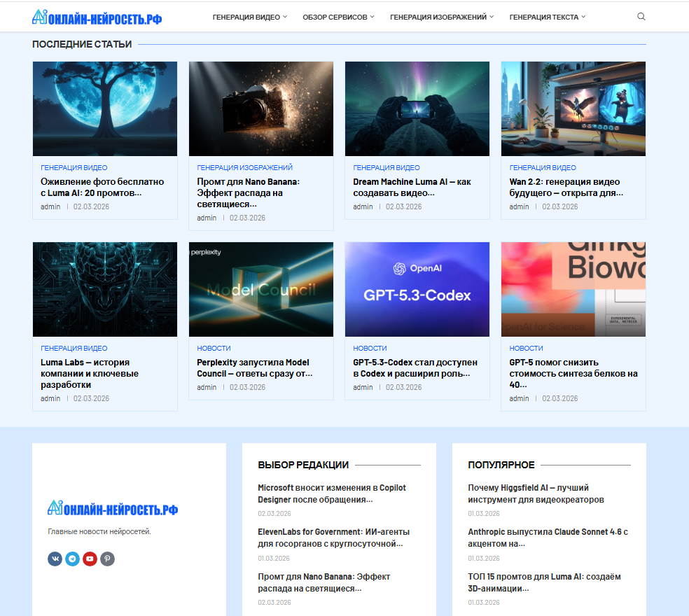Screen dimensions: 689x616
Task: Click Новости category above GPT-5.3-Codex article
Action: [x=370, y=349]
